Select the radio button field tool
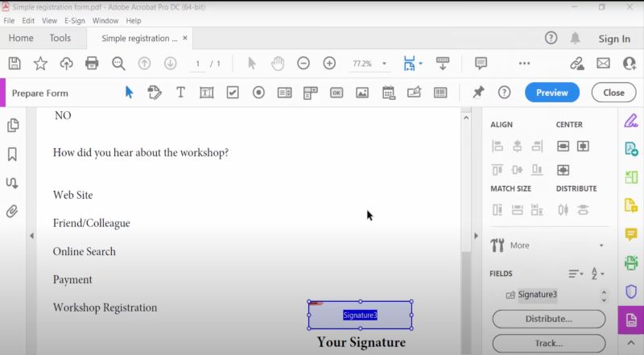Image resolution: width=644 pixels, height=355 pixels. pyautogui.click(x=258, y=93)
